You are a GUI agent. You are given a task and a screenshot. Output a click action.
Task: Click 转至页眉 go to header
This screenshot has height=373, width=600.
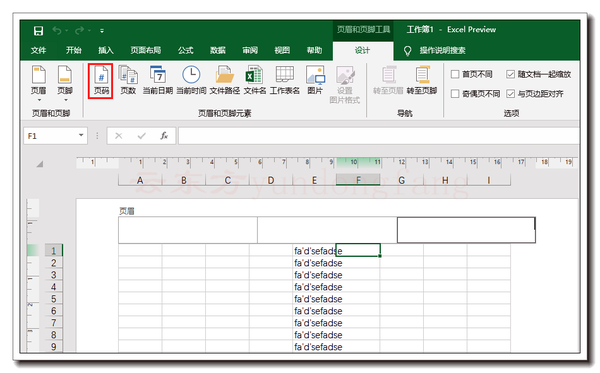click(388, 80)
